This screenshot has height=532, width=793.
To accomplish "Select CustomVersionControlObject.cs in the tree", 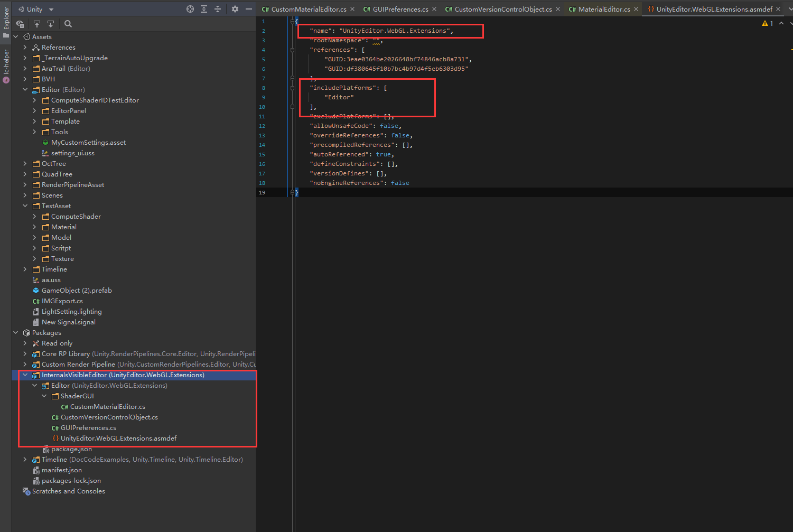I will coord(109,417).
